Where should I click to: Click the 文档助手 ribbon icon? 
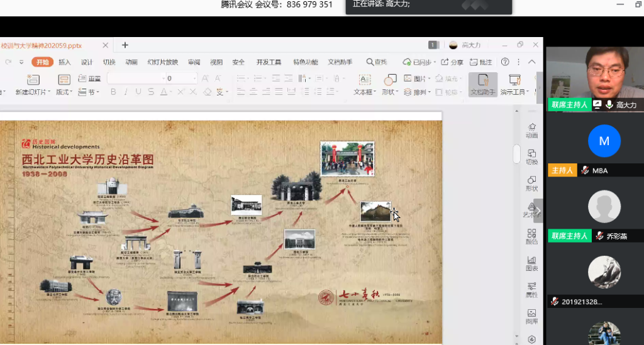482,85
